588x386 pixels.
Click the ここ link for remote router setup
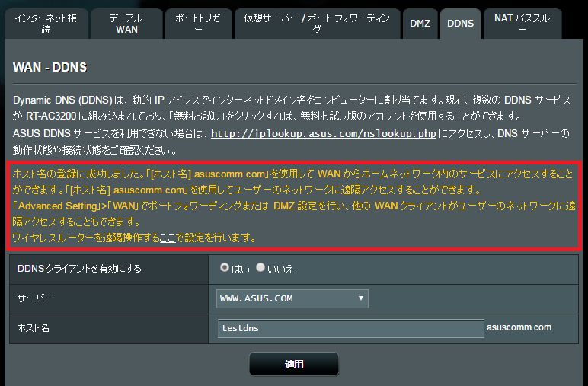tap(168, 238)
